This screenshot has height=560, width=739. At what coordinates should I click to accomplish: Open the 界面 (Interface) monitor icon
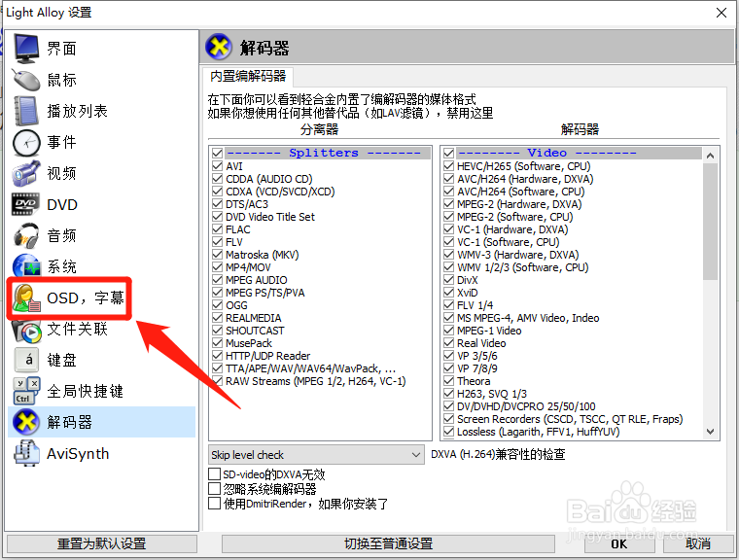27,48
